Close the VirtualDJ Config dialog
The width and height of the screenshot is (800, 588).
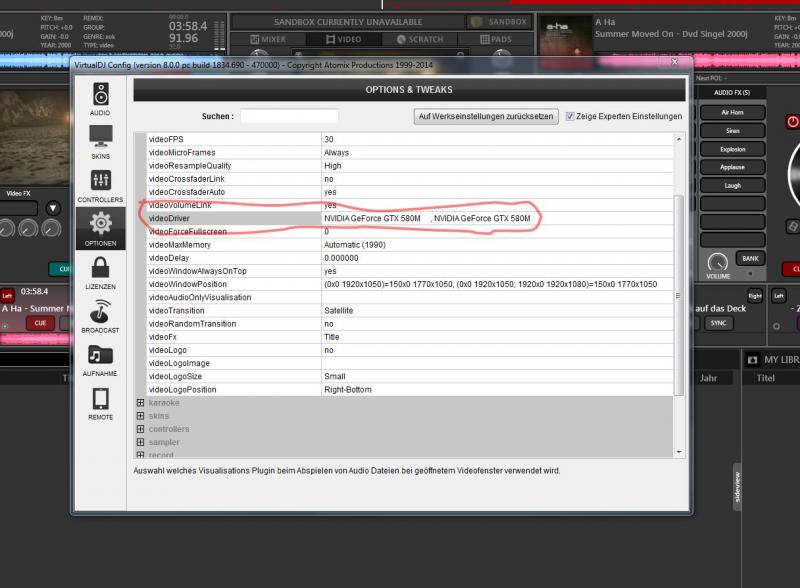[674, 62]
